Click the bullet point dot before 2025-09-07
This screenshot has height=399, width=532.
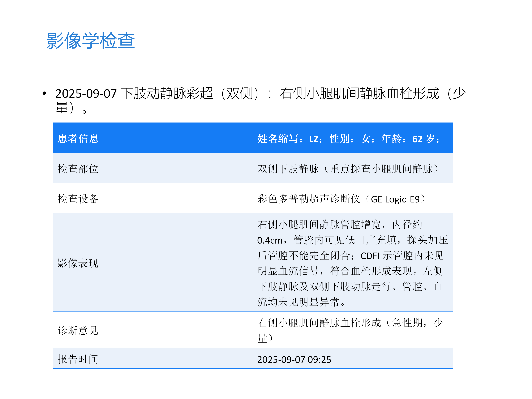[44, 93]
